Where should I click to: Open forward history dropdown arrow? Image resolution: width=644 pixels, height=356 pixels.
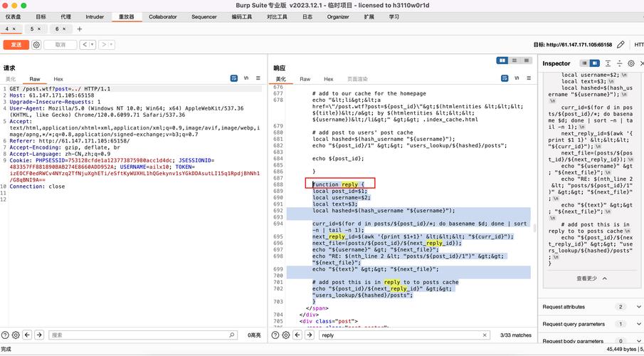[x=111, y=44]
